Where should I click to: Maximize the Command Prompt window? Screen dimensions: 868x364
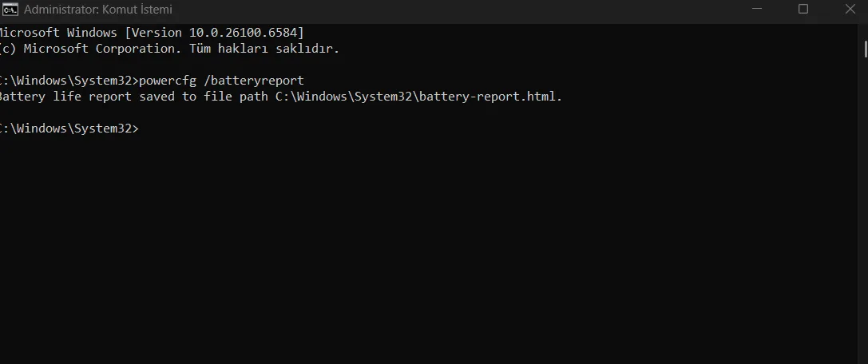pyautogui.click(x=803, y=10)
